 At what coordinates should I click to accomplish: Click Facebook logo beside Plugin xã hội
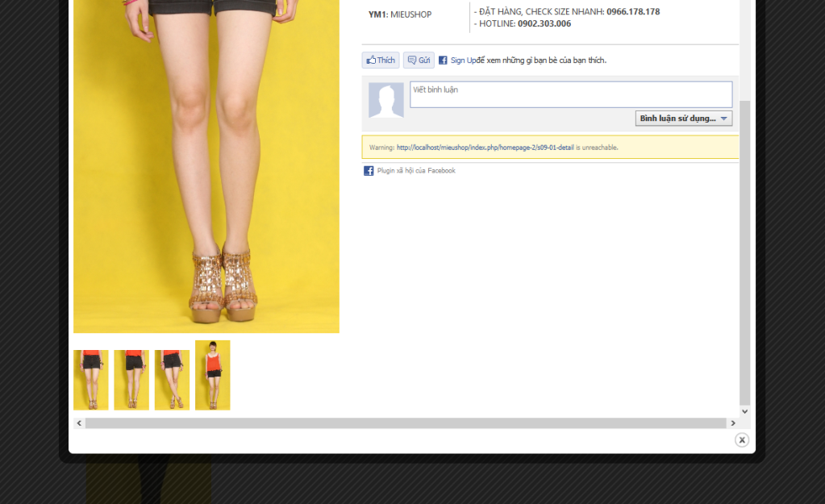(369, 170)
